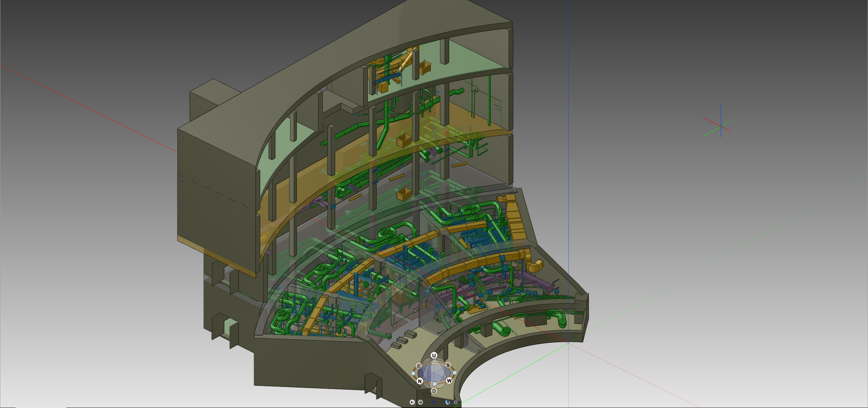Click the translucent sphere in compass center
Screen dimensions: 868x408
(x=434, y=373)
